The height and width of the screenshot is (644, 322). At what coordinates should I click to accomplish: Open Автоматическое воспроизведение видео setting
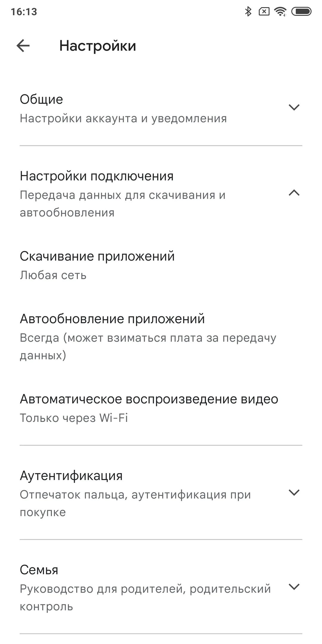pyautogui.click(x=161, y=408)
